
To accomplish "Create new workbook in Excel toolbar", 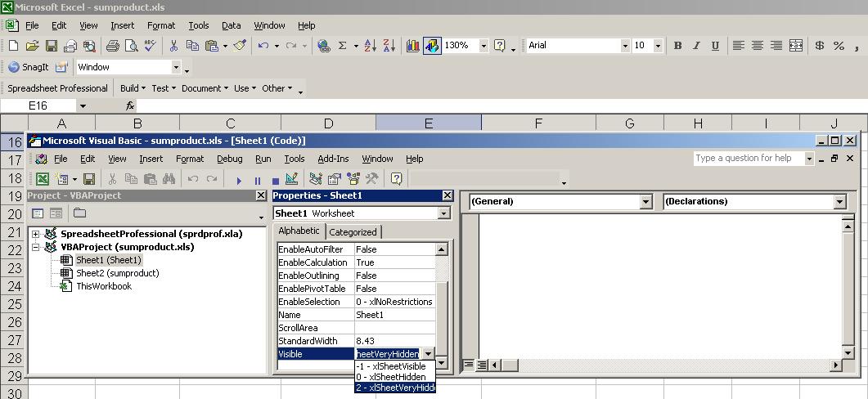I will click(x=13, y=46).
